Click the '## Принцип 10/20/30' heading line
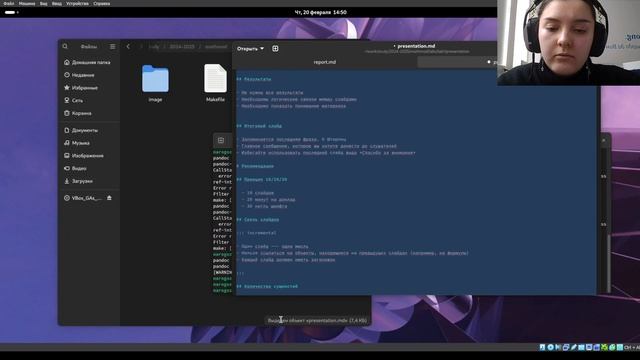This screenshot has height=360, width=640. tap(262, 180)
